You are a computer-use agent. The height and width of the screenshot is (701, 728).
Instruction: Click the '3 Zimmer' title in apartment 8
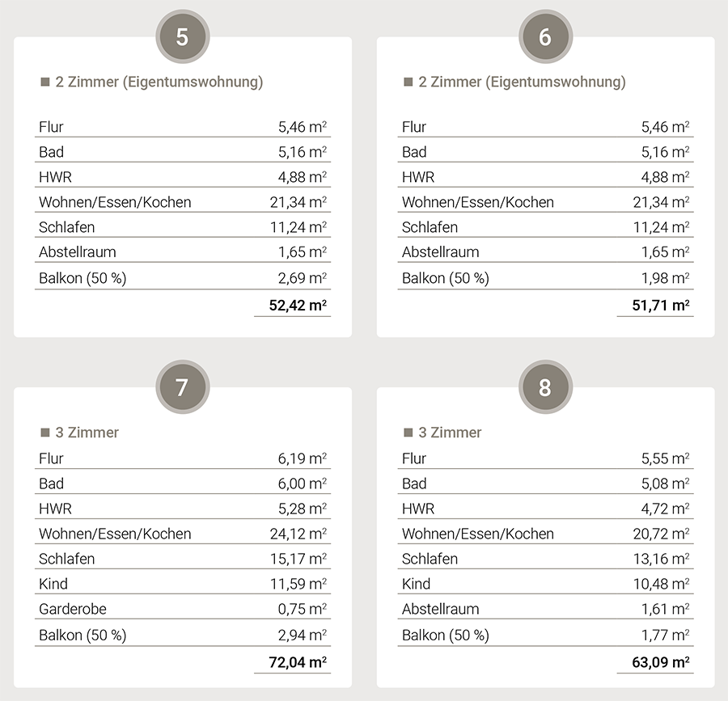pos(451,433)
